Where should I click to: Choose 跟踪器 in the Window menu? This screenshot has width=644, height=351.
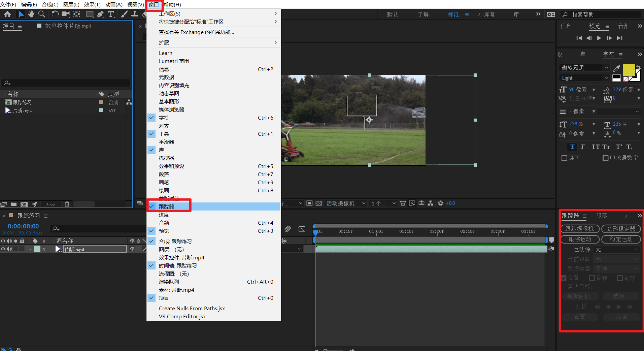[x=167, y=206]
